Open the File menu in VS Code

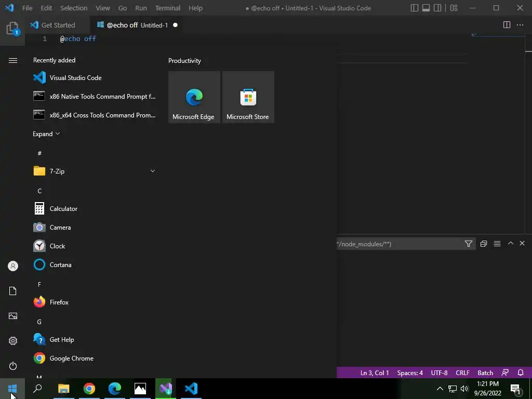pyautogui.click(x=27, y=8)
